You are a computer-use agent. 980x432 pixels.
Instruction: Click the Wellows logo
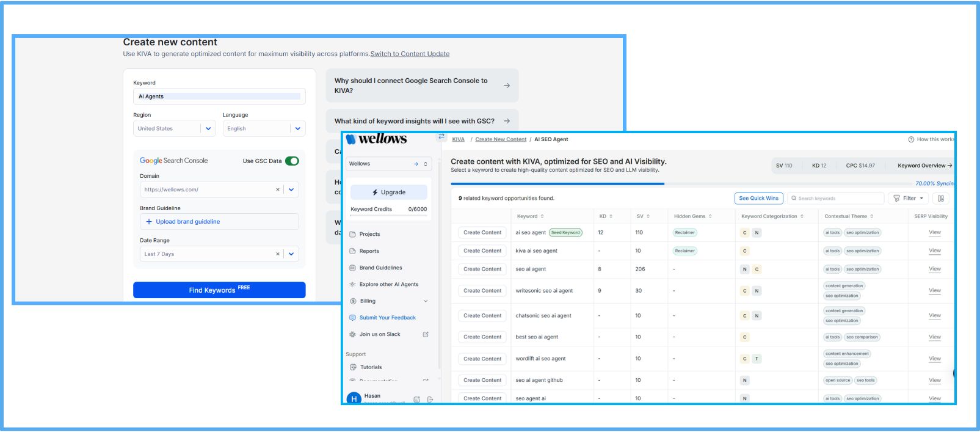tap(376, 139)
